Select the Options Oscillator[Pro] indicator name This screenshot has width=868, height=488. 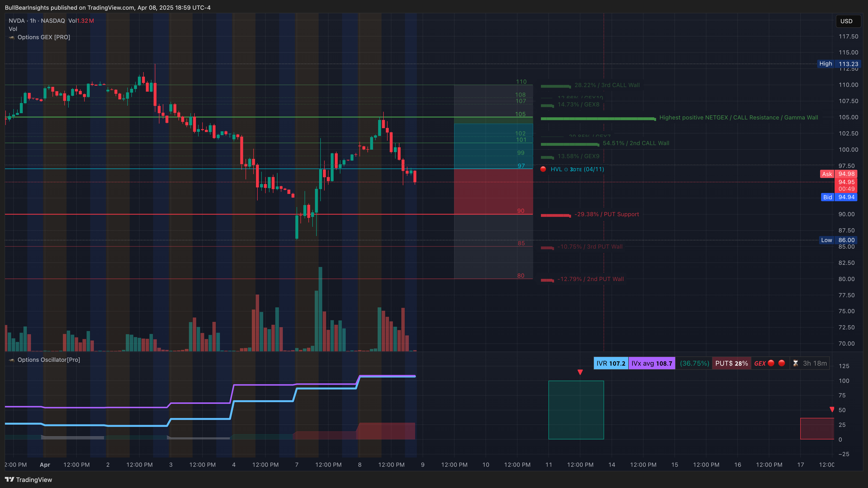point(49,360)
